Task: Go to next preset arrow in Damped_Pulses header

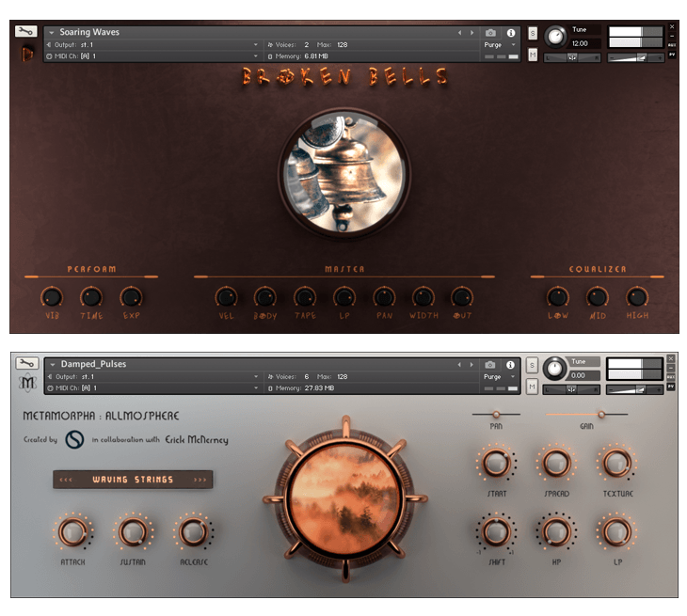Action: pos(471,365)
